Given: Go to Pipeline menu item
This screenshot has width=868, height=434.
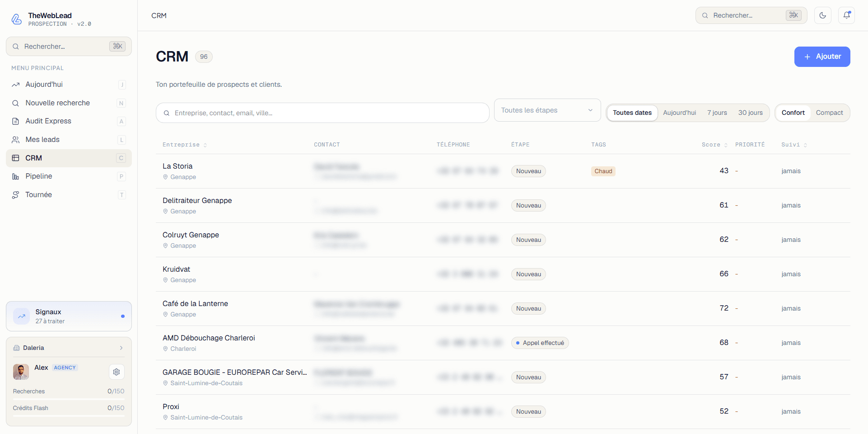Looking at the screenshot, I should (x=69, y=176).
